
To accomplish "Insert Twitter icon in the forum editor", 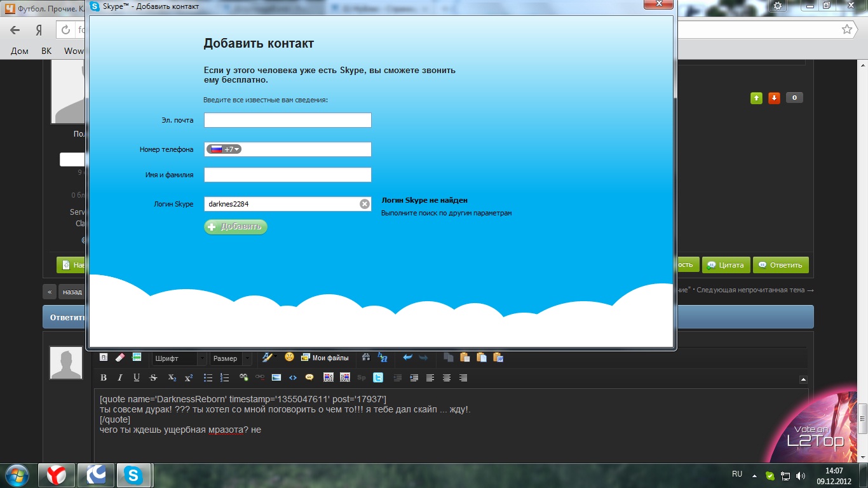I will click(378, 377).
